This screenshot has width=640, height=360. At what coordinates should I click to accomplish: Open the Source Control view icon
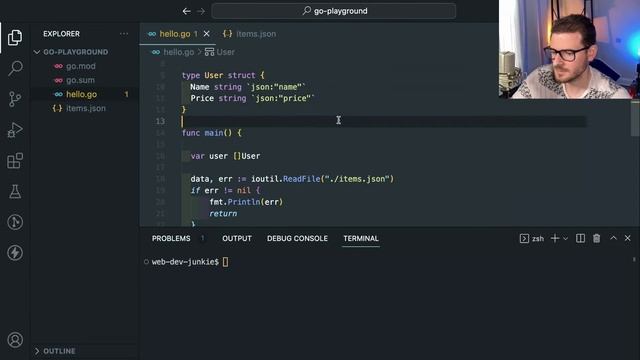point(15,99)
